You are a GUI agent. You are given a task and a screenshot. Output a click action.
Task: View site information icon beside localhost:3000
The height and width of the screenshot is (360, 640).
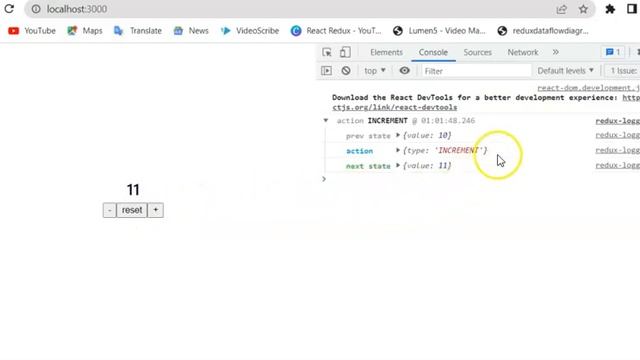click(36, 9)
